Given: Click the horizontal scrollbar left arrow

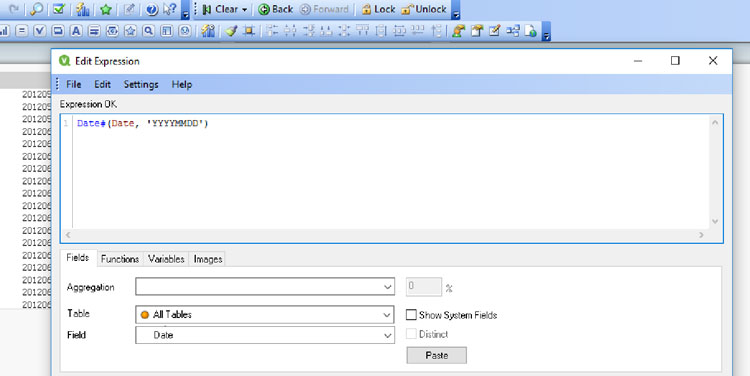Looking at the screenshot, I should pos(68,235).
